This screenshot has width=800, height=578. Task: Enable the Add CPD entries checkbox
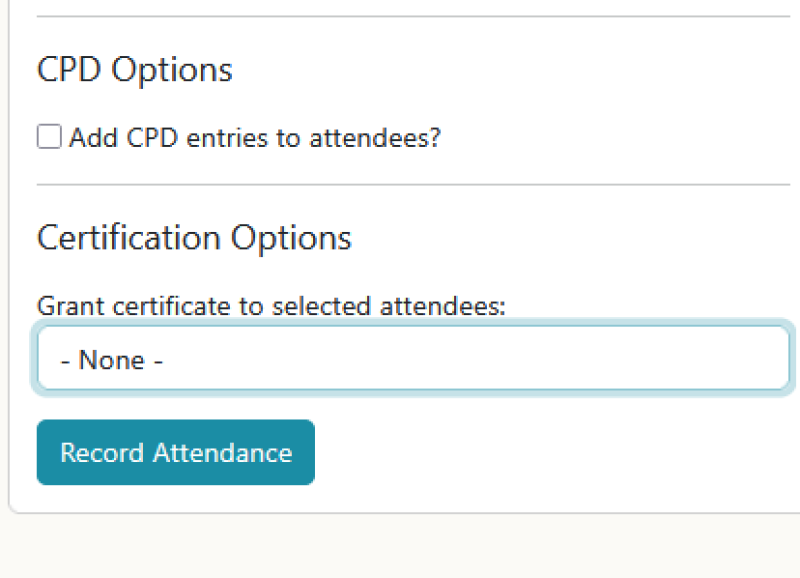[49, 137]
